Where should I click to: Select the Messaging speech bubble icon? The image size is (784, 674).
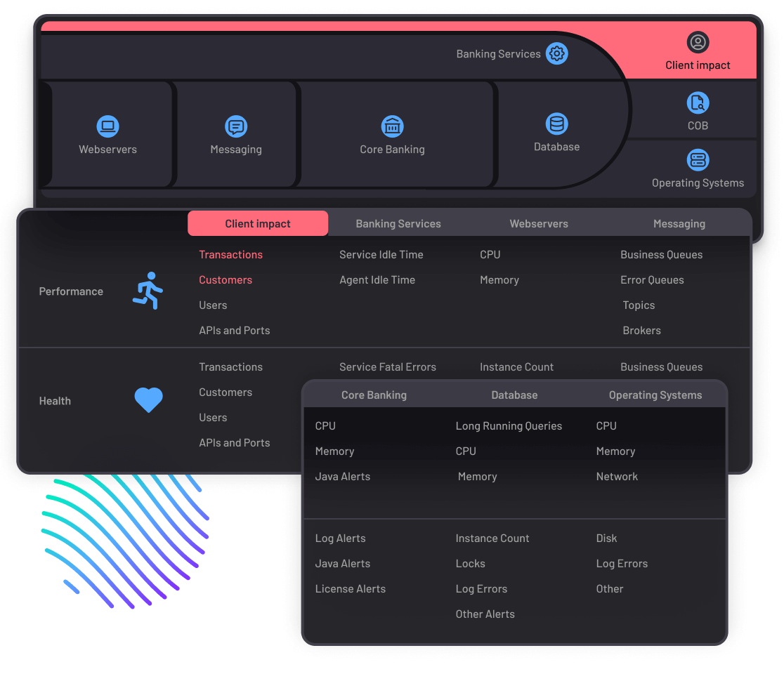pyautogui.click(x=236, y=126)
